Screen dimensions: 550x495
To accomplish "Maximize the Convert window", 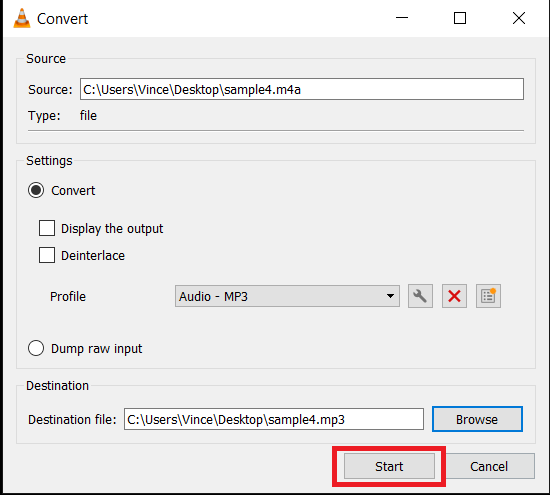I will click(x=460, y=18).
